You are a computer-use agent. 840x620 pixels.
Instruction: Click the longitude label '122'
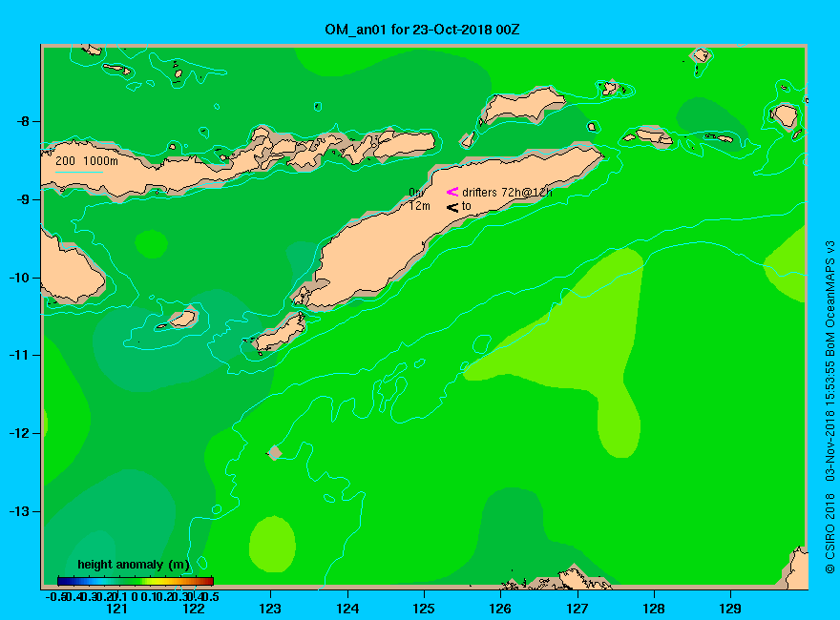pyautogui.click(x=194, y=609)
